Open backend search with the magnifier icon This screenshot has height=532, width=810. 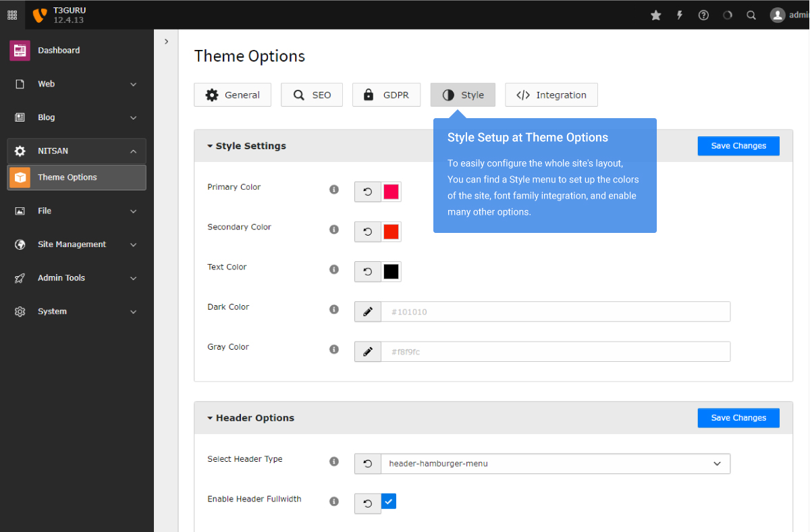point(751,14)
